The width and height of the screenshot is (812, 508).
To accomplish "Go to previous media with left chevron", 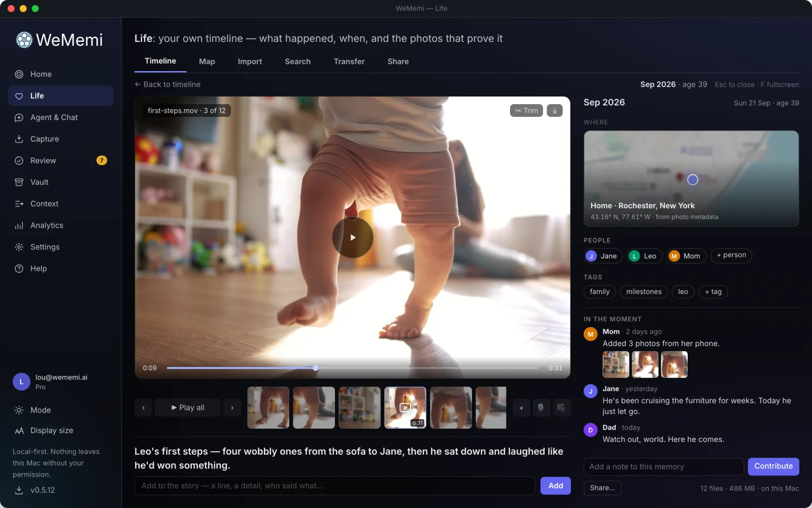I will pyautogui.click(x=144, y=408).
